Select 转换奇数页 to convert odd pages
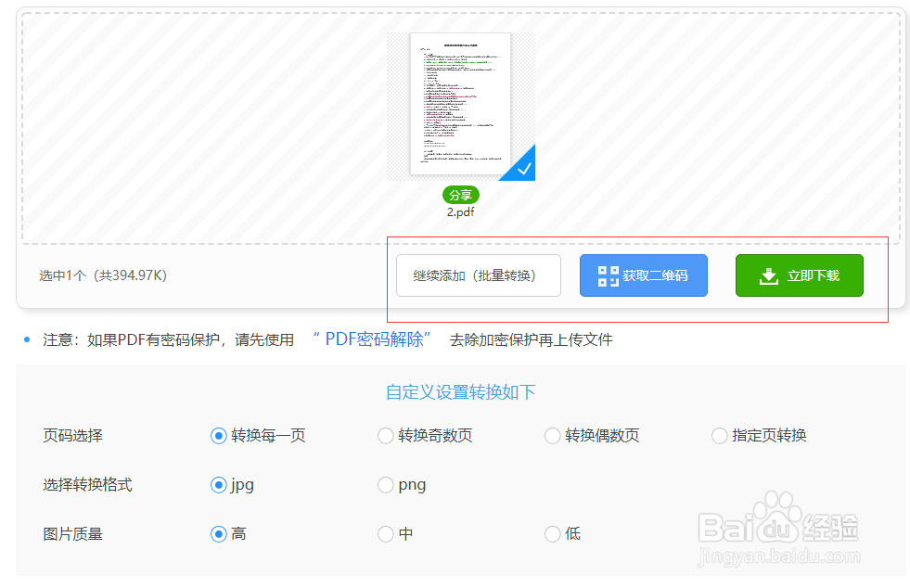The height and width of the screenshot is (588, 910). click(386, 435)
